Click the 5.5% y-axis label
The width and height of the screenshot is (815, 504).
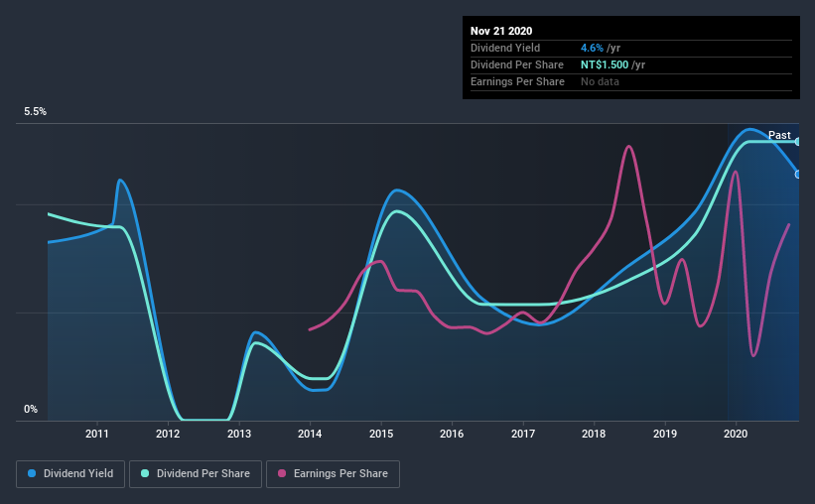click(35, 112)
